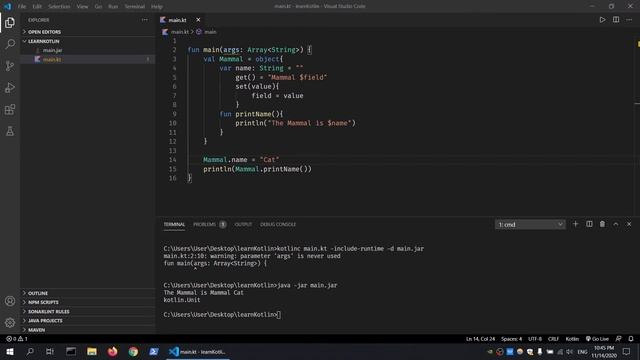This screenshot has height=360, width=640.
Task: Expand the Outline section
Action: point(88,293)
